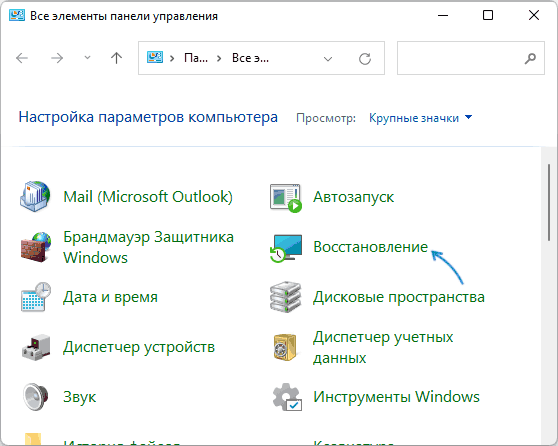The width and height of the screenshot is (558, 446).
Task: Open the Автозапуск AutoPlay icon
Action: point(285,198)
